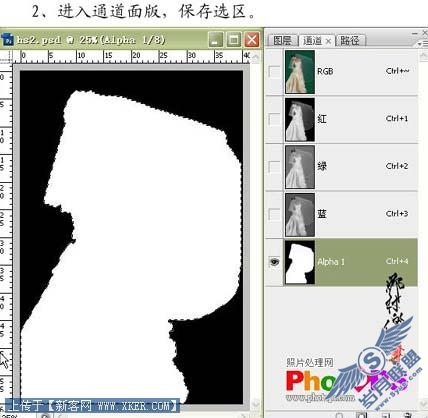Click the create new channel icon
Image resolution: width=428 pixels, height=418 pixels.
[x=385, y=415]
